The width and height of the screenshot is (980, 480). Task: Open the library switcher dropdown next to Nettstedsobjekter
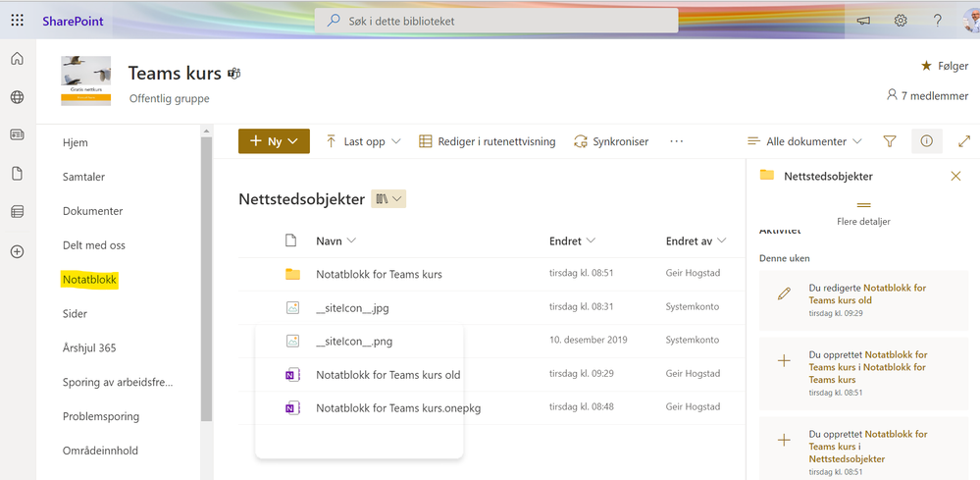[x=388, y=198]
